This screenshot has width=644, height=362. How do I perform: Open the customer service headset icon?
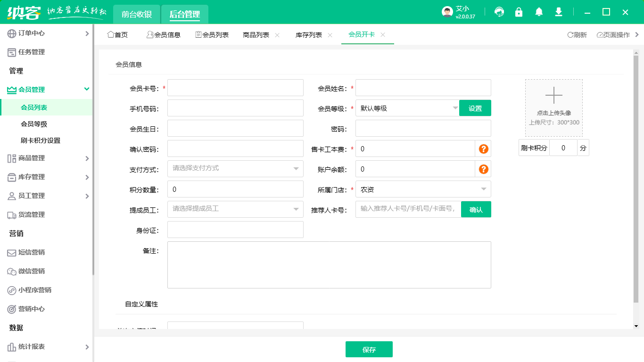pyautogui.click(x=499, y=12)
